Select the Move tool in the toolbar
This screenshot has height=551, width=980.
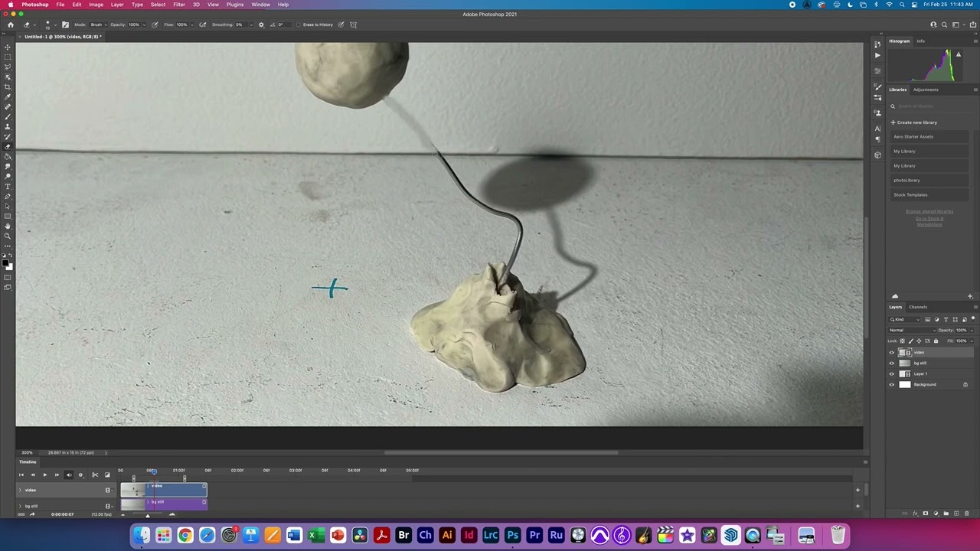pos(8,47)
